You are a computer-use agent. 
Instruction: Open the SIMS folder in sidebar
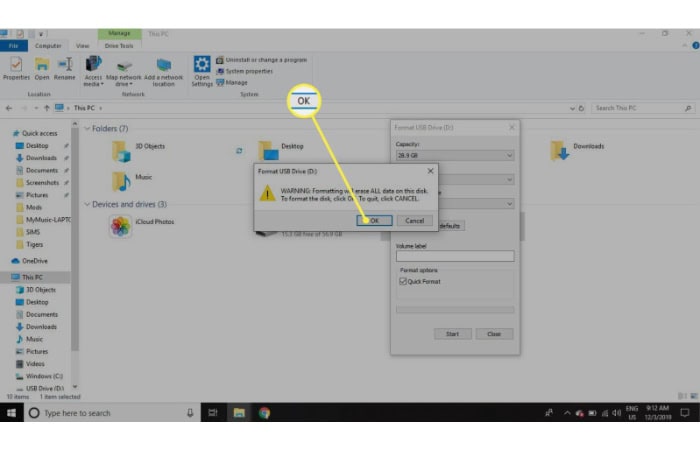tap(28, 232)
